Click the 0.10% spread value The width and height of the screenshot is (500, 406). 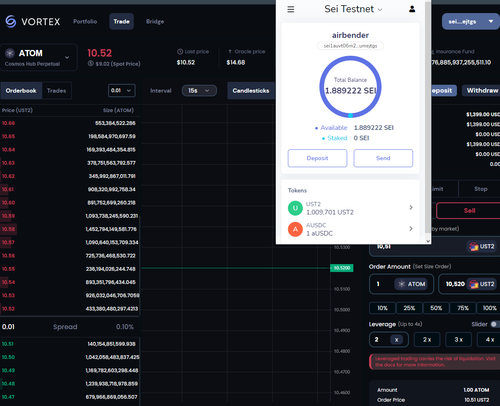(125, 327)
